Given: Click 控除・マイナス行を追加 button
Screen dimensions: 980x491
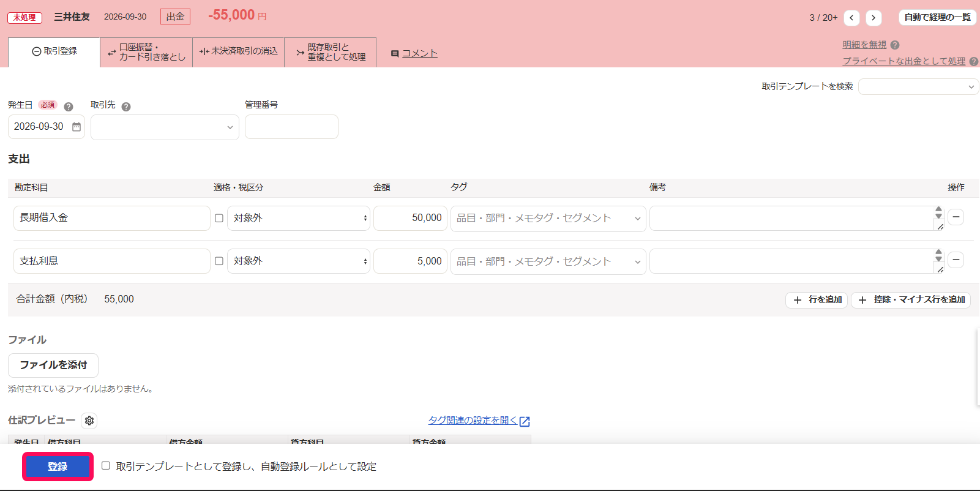Looking at the screenshot, I should click(911, 300).
